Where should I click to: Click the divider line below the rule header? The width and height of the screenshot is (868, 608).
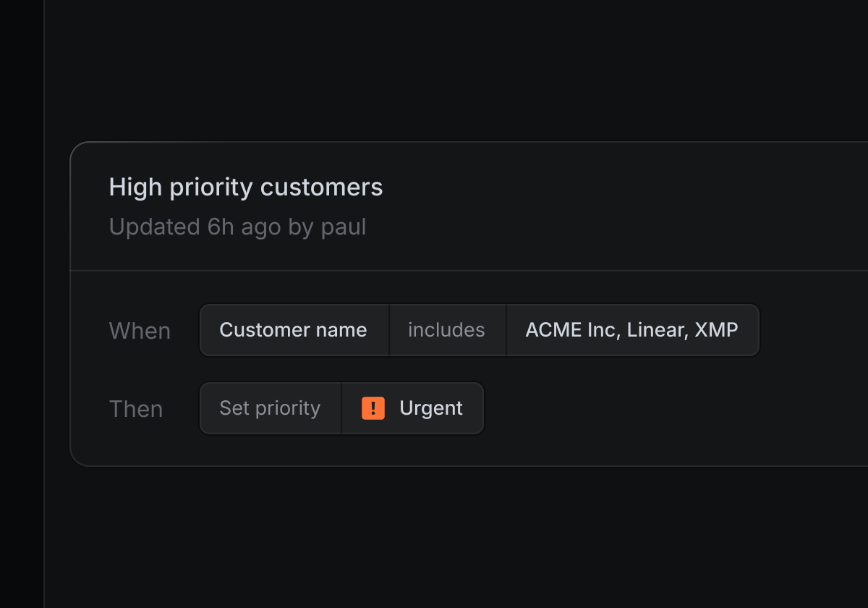click(x=470, y=271)
